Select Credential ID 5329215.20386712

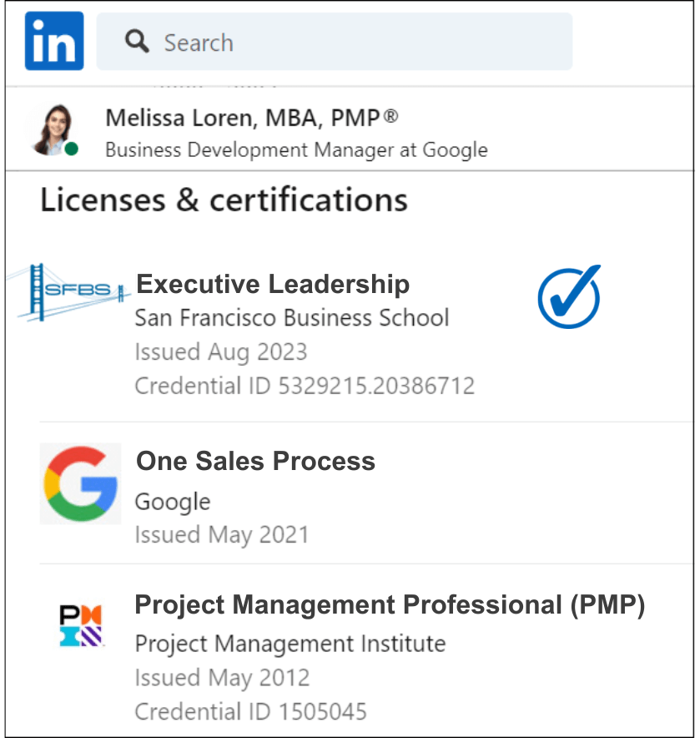(305, 386)
